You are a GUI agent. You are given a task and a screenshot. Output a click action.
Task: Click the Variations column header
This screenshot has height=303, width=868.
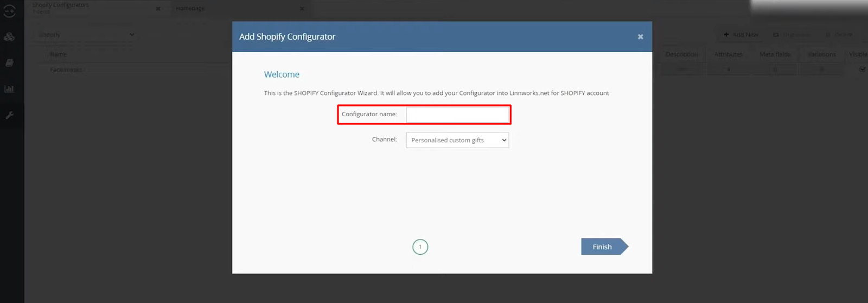pyautogui.click(x=821, y=54)
